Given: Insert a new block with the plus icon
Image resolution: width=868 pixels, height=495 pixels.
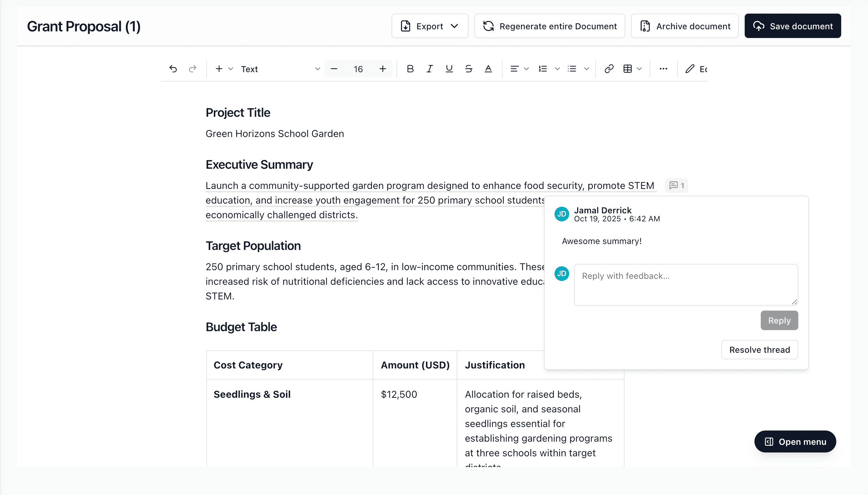Looking at the screenshot, I should click(219, 69).
